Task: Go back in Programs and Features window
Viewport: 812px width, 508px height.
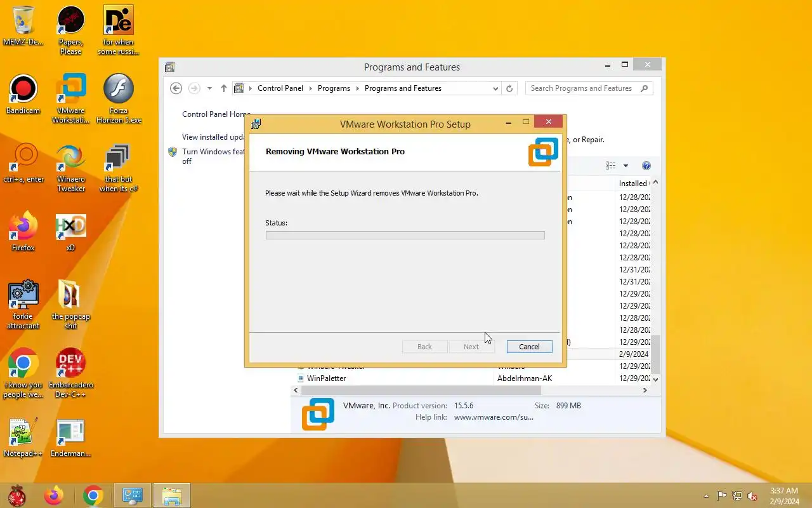Action: 176,88
